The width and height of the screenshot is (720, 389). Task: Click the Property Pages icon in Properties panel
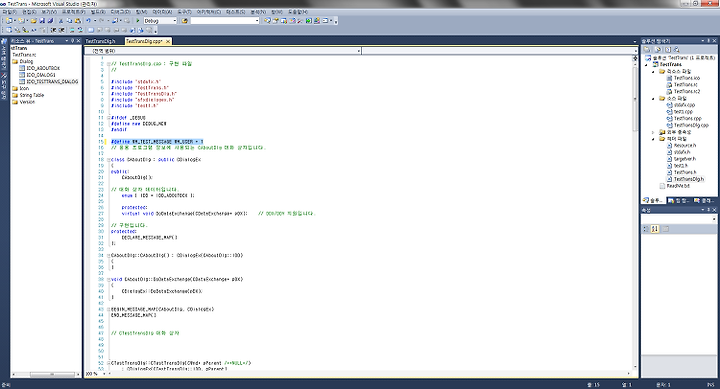pos(665,229)
